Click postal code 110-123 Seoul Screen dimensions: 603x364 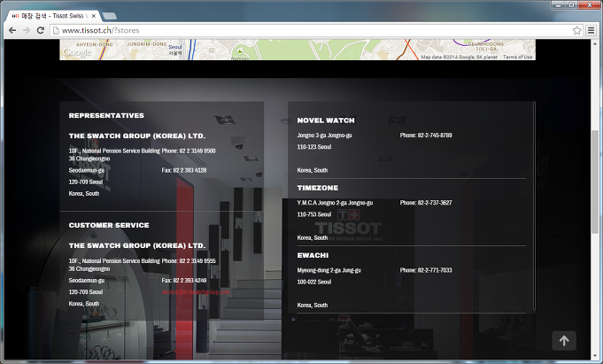tap(313, 147)
